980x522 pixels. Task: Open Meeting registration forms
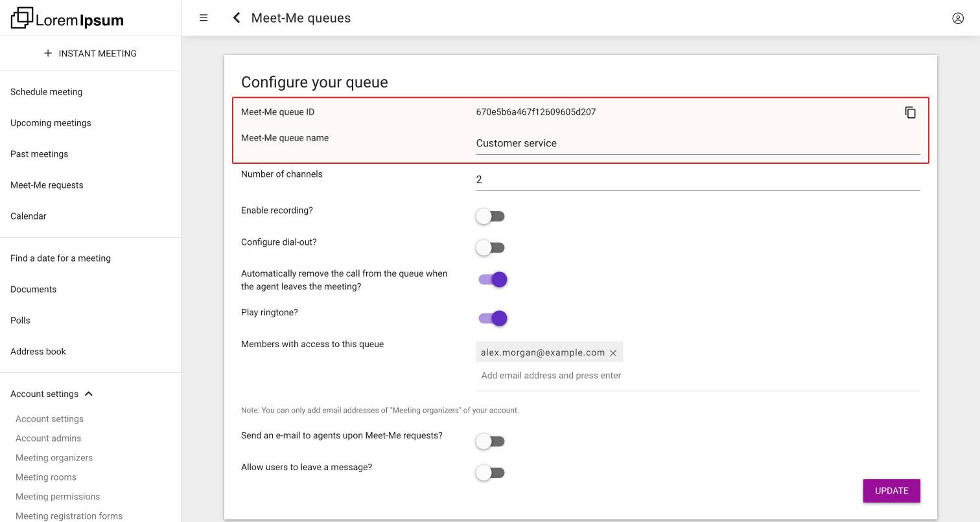[x=69, y=516]
